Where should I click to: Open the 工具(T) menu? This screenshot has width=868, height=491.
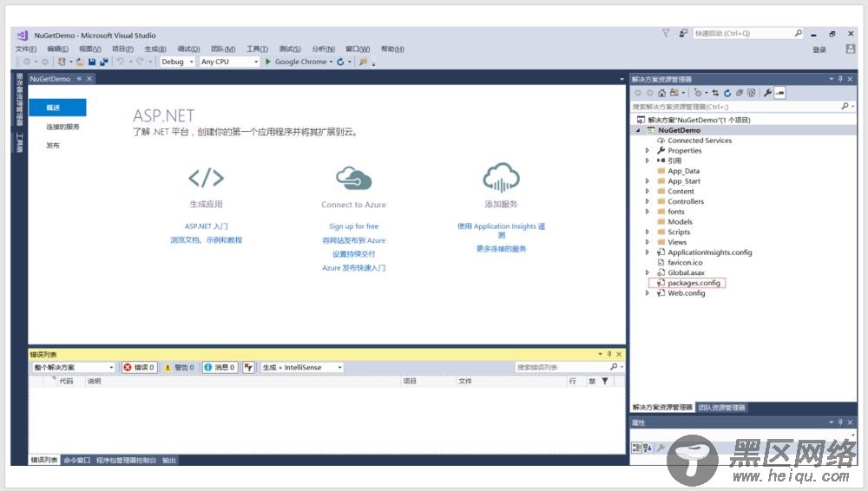click(257, 49)
